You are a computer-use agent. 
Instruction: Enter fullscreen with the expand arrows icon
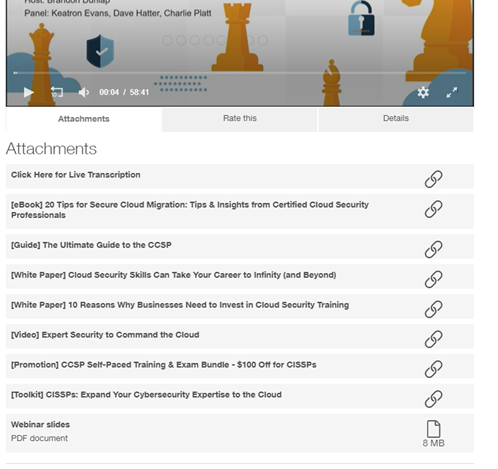click(x=452, y=92)
